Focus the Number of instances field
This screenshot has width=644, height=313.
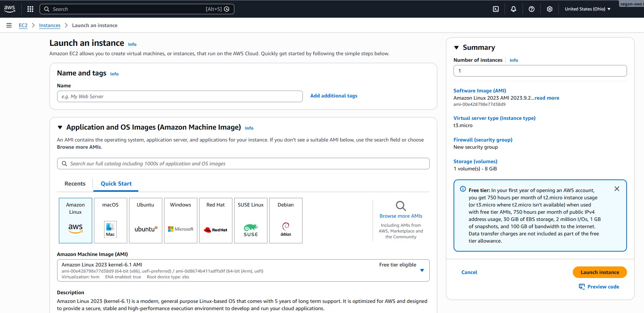tap(540, 71)
